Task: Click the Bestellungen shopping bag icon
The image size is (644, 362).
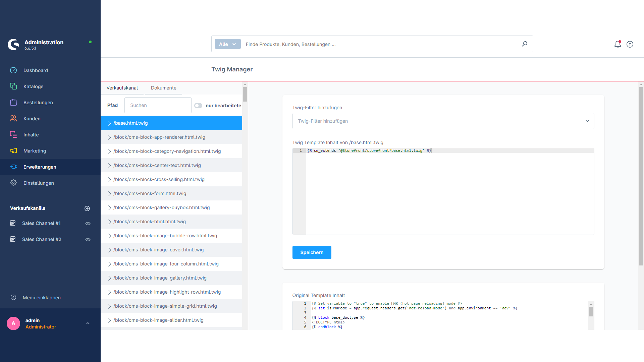Action: point(13,103)
